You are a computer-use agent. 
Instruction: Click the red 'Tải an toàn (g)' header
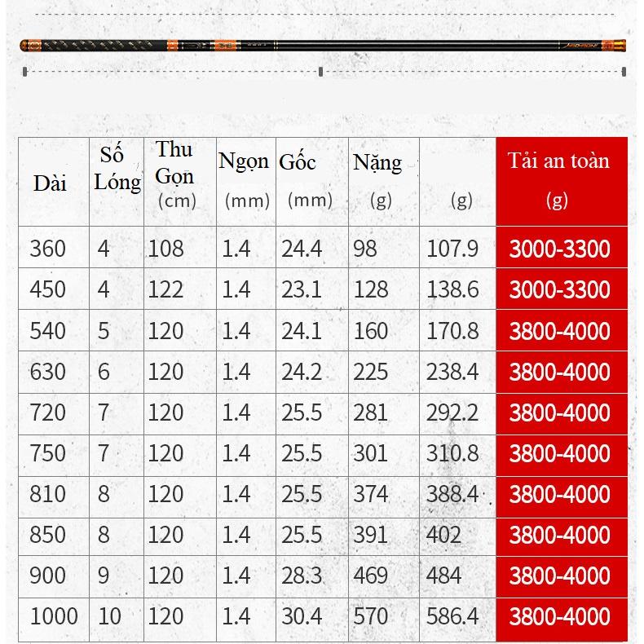click(562, 181)
